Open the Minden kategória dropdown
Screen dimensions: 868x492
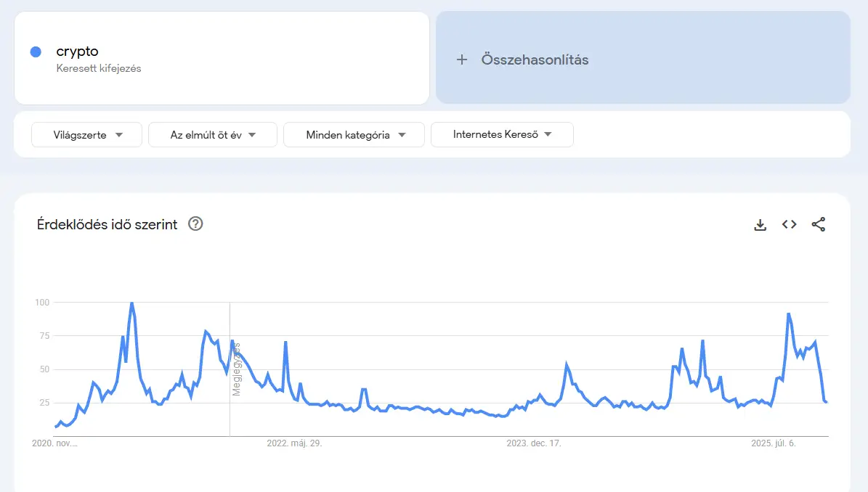point(354,135)
